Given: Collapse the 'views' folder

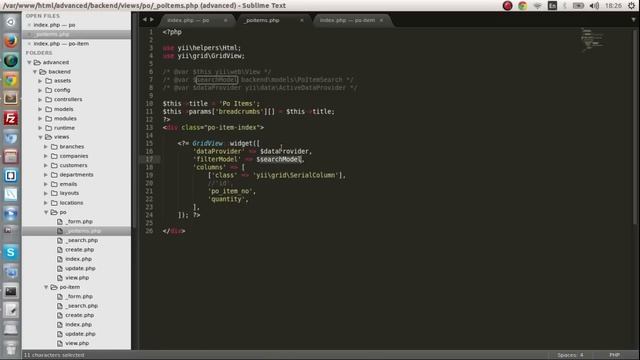Looking at the screenshot, I should 40,137.
